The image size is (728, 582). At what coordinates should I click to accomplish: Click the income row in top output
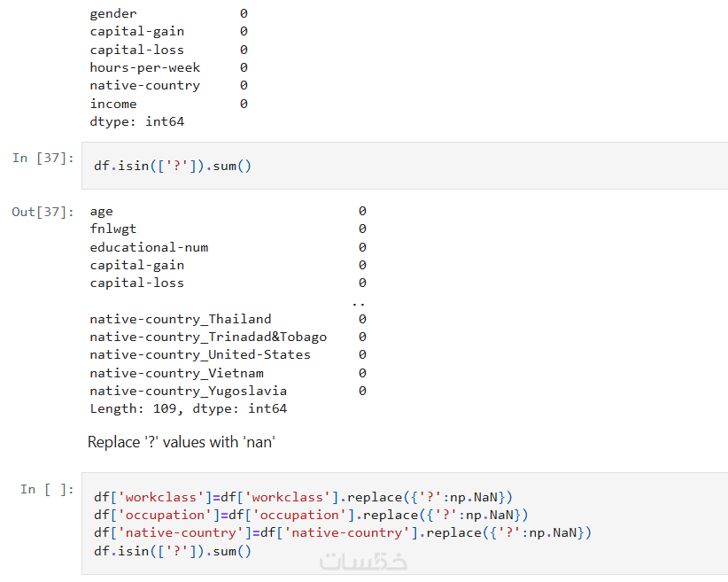pos(113,104)
